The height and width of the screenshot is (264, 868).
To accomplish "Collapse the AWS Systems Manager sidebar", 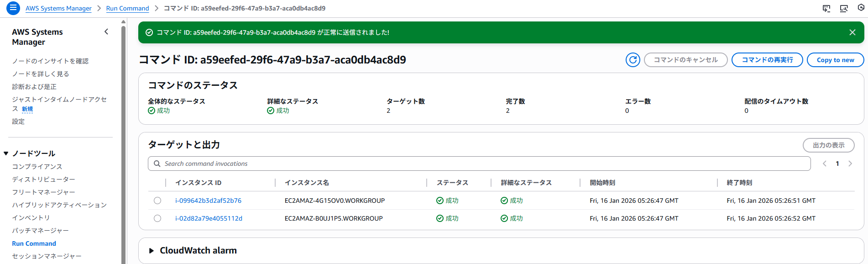I will [x=106, y=32].
